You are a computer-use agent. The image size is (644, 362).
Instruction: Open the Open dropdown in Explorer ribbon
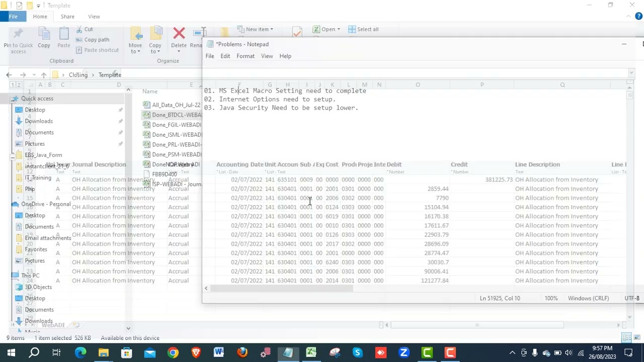(x=327, y=29)
